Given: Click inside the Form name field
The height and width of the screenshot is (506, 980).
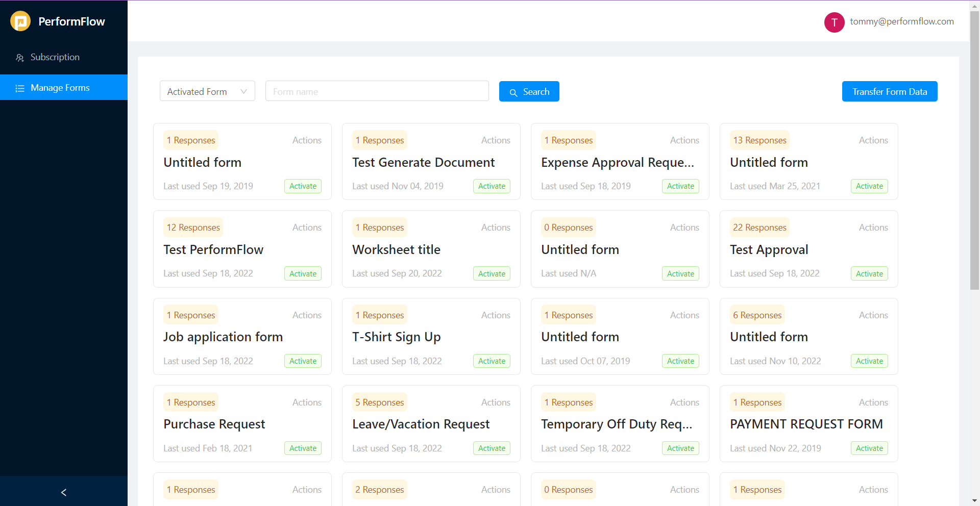Looking at the screenshot, I should (x=377, y=91).
